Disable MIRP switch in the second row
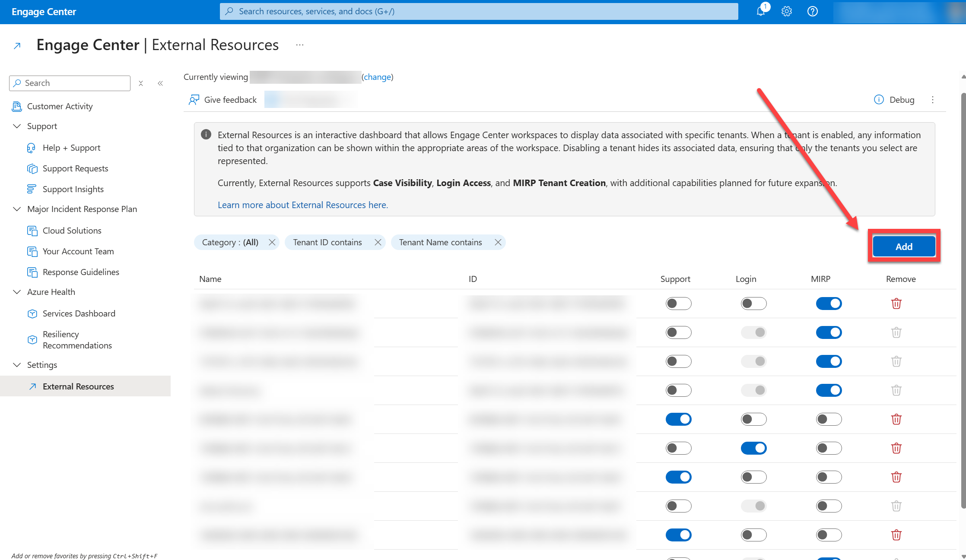 point(829,332)
